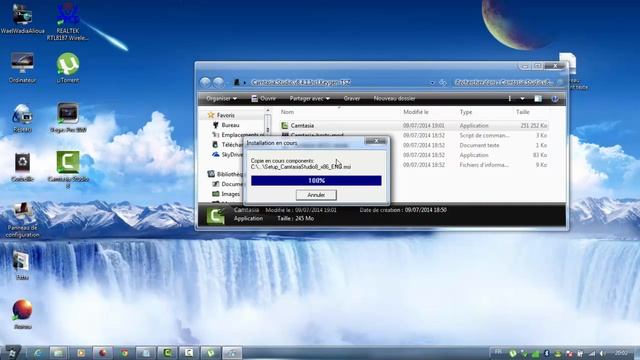The height and width of the screenshot is (360, 640).
Task: Click the Graver toolbar button
Action: (x=351, y=98)
